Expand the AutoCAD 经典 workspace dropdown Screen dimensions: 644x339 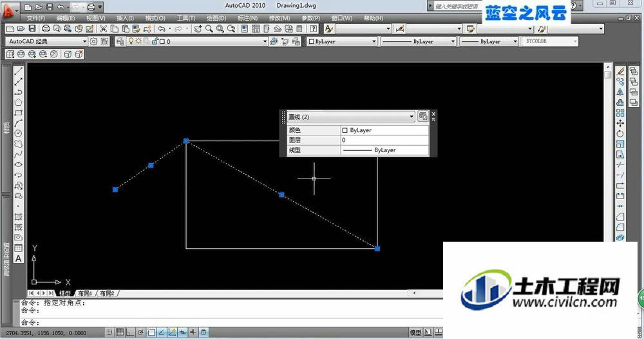46,41
